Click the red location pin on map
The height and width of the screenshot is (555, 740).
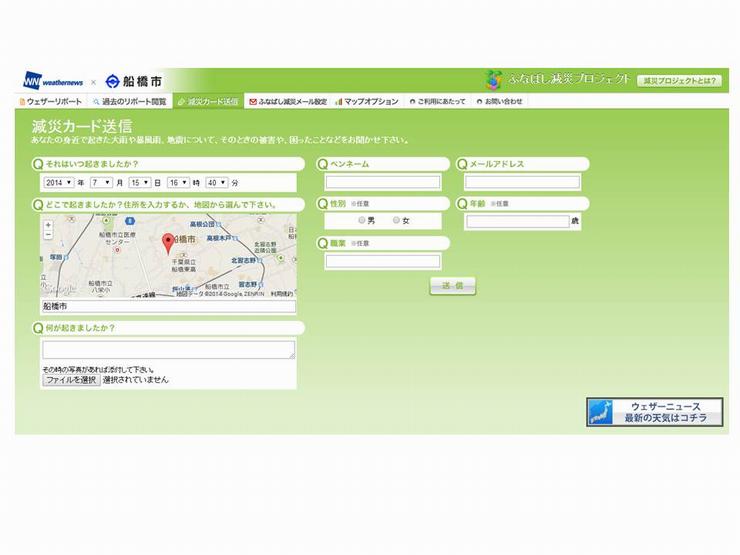click(168, 241)
